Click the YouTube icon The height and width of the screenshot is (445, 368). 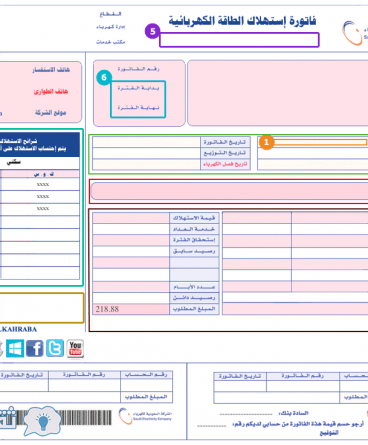[75, 349]
